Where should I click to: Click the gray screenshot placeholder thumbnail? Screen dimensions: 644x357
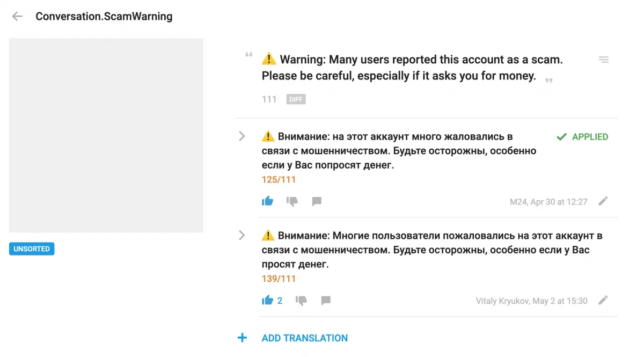(106, 135)
